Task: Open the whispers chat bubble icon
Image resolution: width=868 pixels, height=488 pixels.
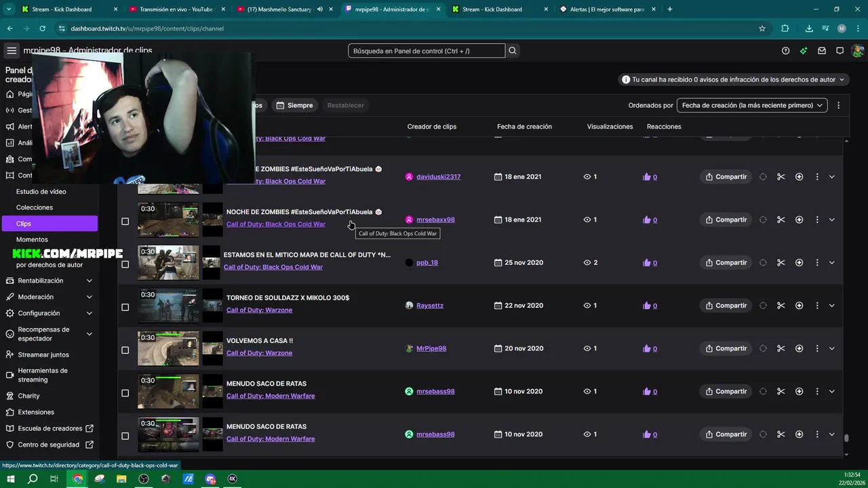Action: (840, 51)
